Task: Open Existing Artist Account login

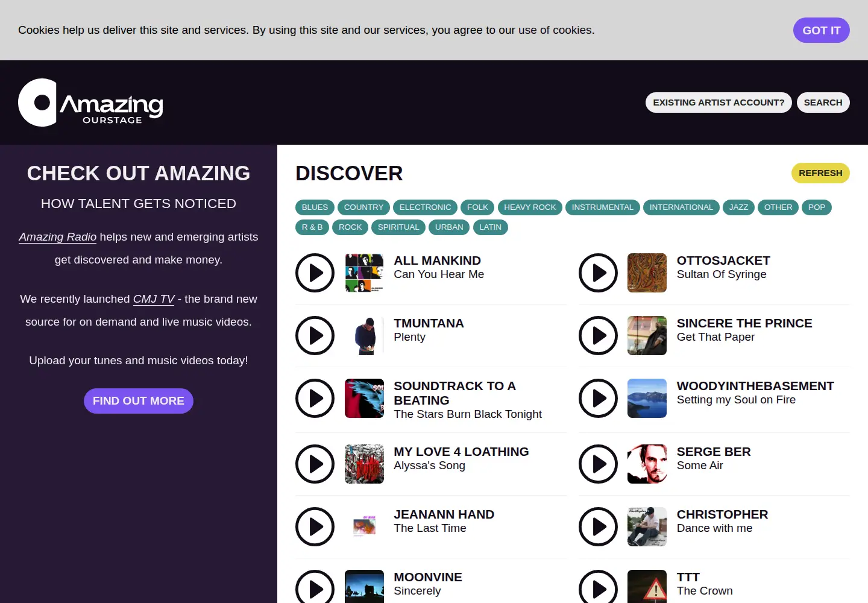Action: click(719, 103)
